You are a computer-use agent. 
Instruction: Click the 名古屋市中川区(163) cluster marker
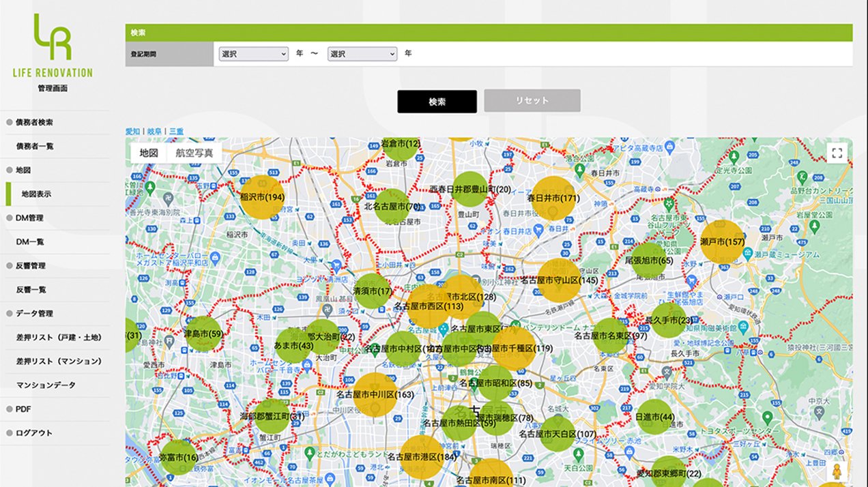click(x=375, y=394)
